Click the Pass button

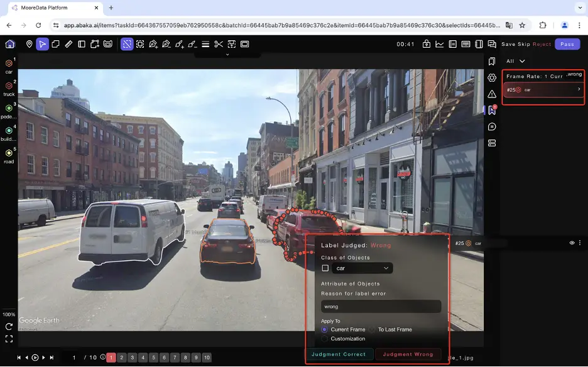(567, 44)
